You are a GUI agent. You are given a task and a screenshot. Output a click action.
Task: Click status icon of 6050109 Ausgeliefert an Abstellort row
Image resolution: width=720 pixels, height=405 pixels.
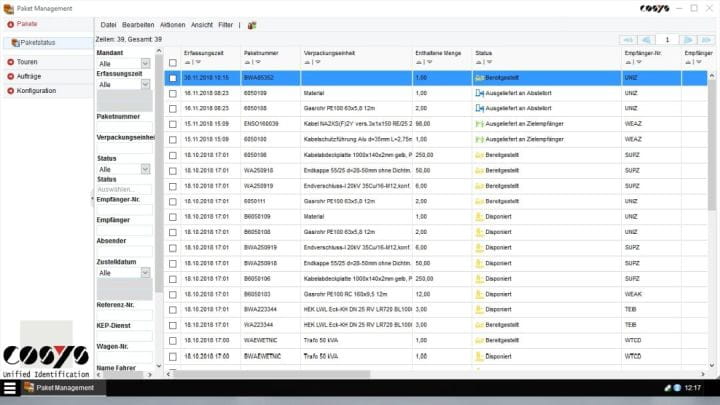[479, 93]
